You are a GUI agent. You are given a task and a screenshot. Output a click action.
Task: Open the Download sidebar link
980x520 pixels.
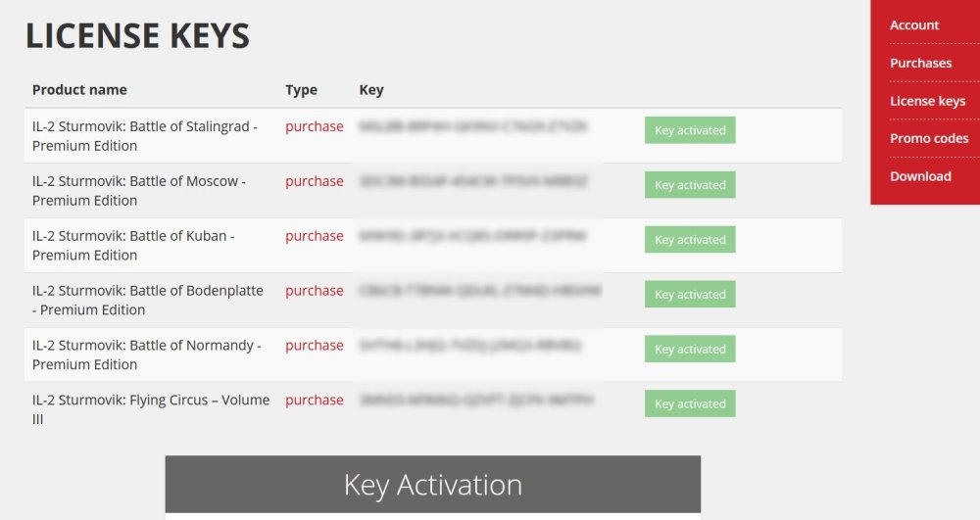tap(920, 176)
